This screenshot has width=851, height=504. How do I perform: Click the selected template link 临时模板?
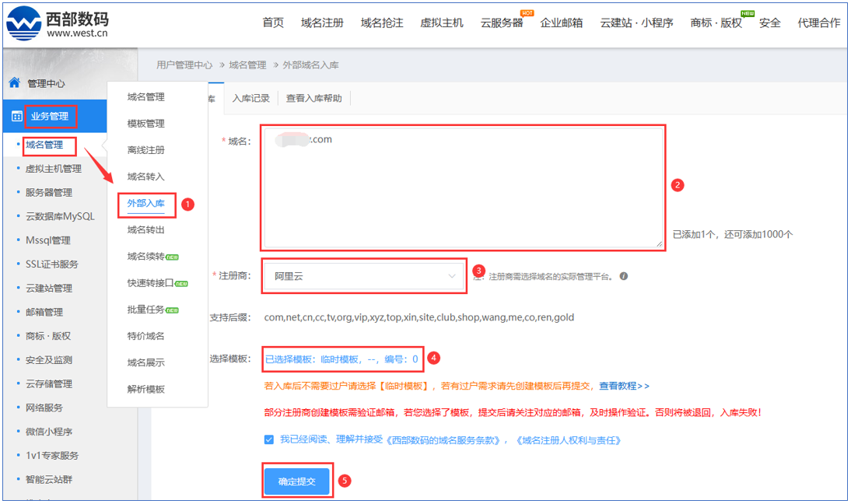(341, 359)
